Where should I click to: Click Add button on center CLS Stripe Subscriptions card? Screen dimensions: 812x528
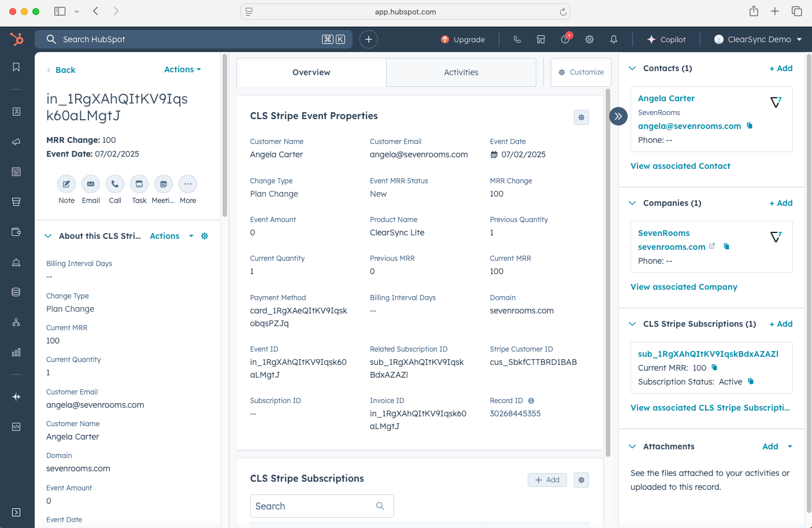(547, 480)
